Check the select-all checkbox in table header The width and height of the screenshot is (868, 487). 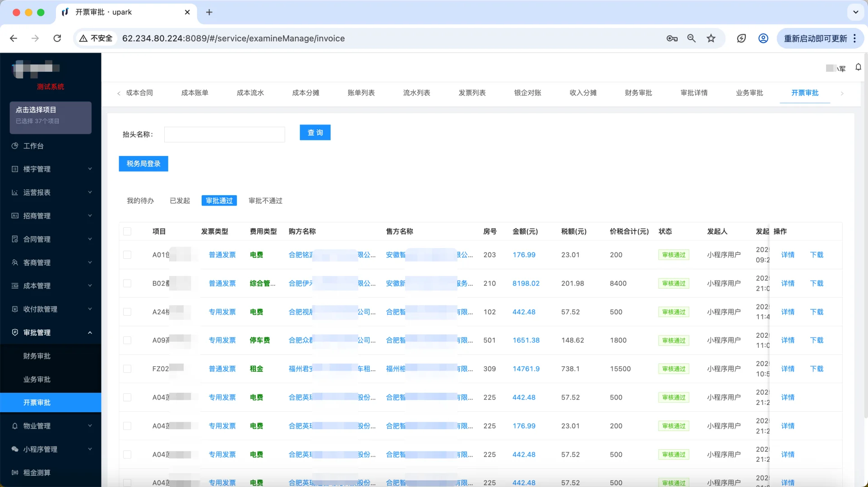128,231
